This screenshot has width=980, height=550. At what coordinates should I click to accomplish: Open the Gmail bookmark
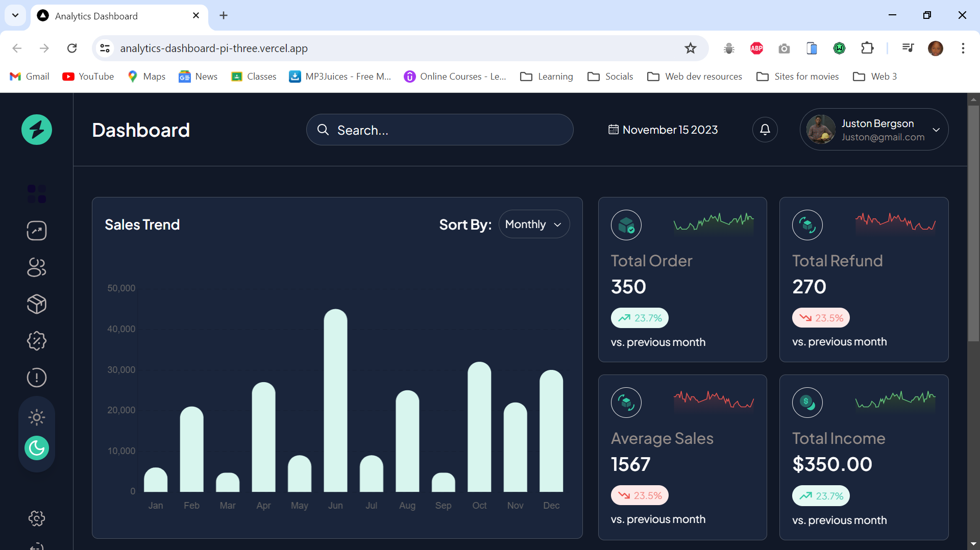(30, 77)
